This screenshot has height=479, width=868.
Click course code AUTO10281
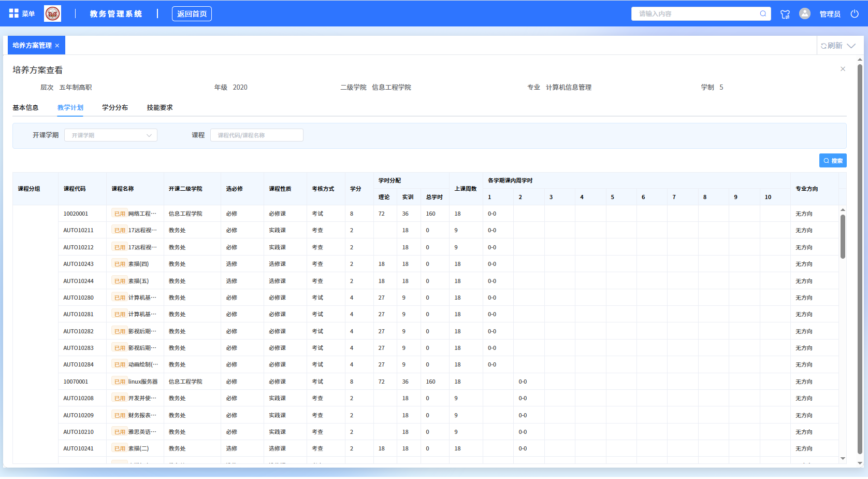click(78, 314)
